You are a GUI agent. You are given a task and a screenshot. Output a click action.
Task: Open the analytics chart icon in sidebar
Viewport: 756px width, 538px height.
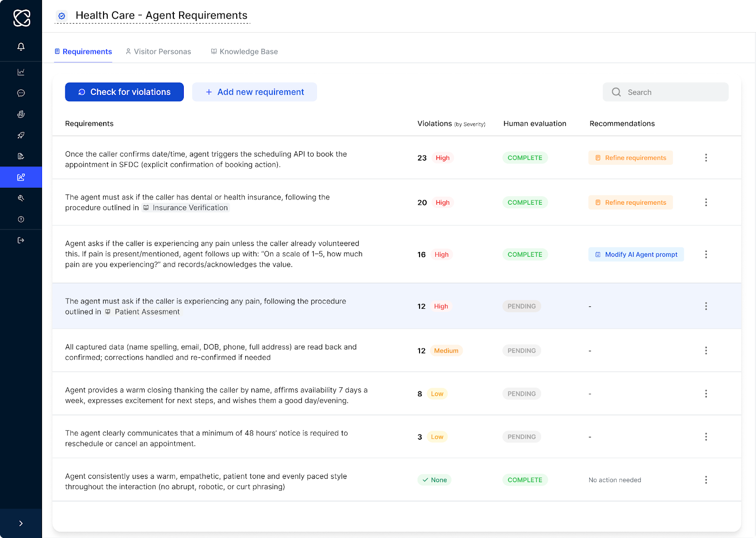click(x=21, y=72)
